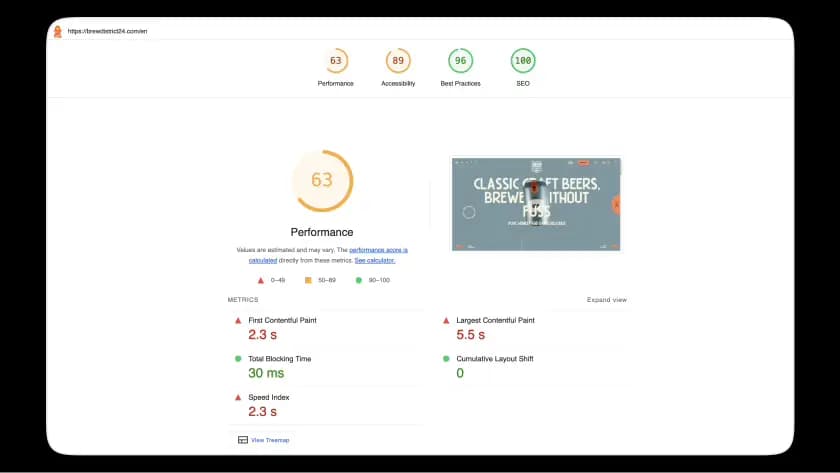Click the METRICS section heading
Image resolution: width=840 pixels, height=473 pixels.
243,300
